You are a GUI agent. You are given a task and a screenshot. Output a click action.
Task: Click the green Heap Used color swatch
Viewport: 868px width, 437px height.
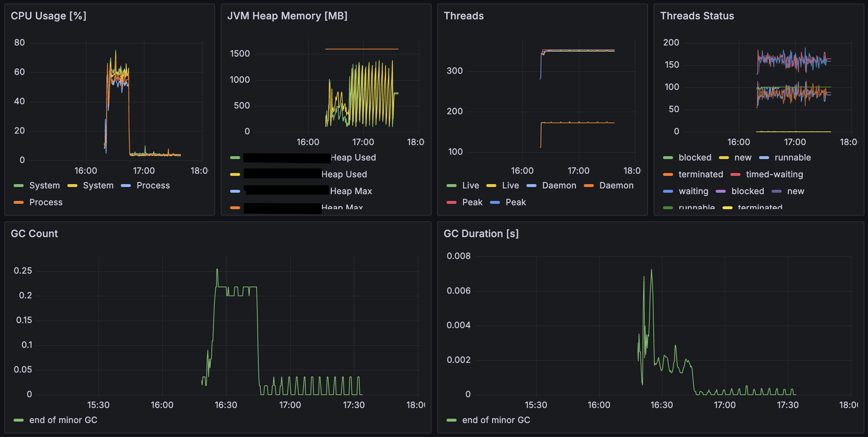click(235, 158)
